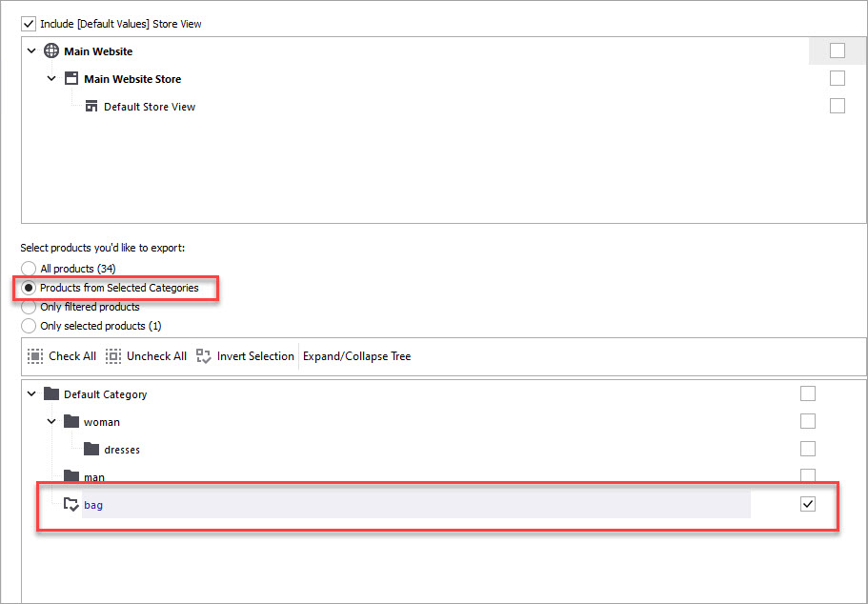Check the woman category checkbox

point(808,421)
